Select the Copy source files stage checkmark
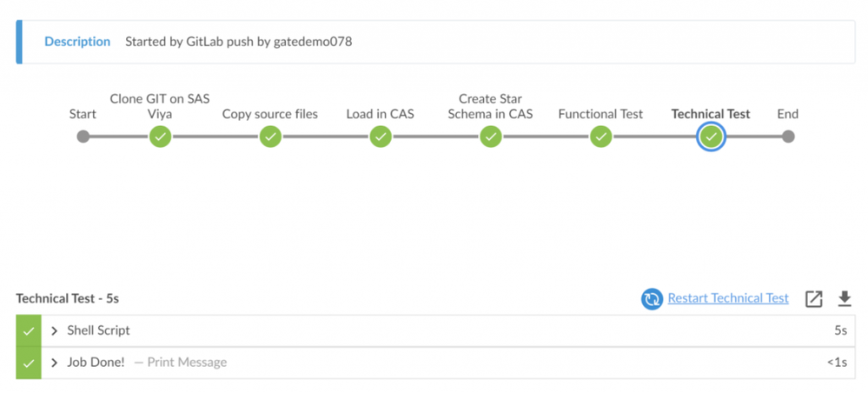The width and height of the screenshot is (868, 393). point(270,137)
